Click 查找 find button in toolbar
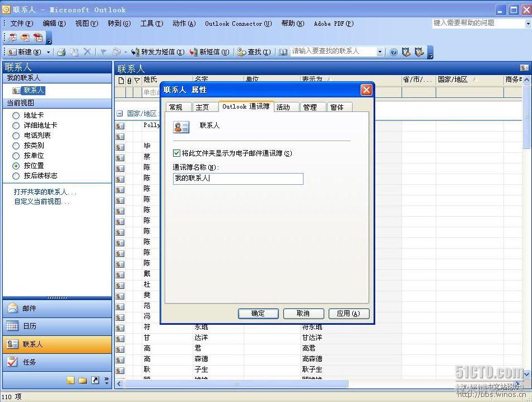 click(254, 52)
